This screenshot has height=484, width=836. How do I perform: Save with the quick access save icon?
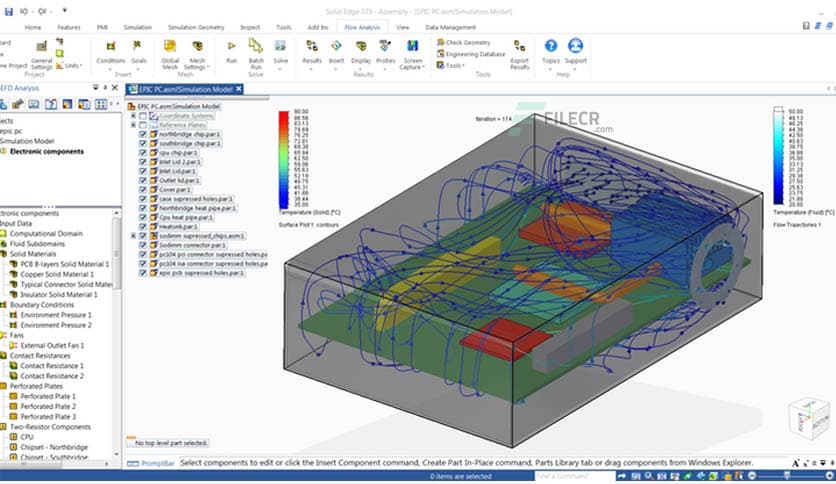pos(9,11)
